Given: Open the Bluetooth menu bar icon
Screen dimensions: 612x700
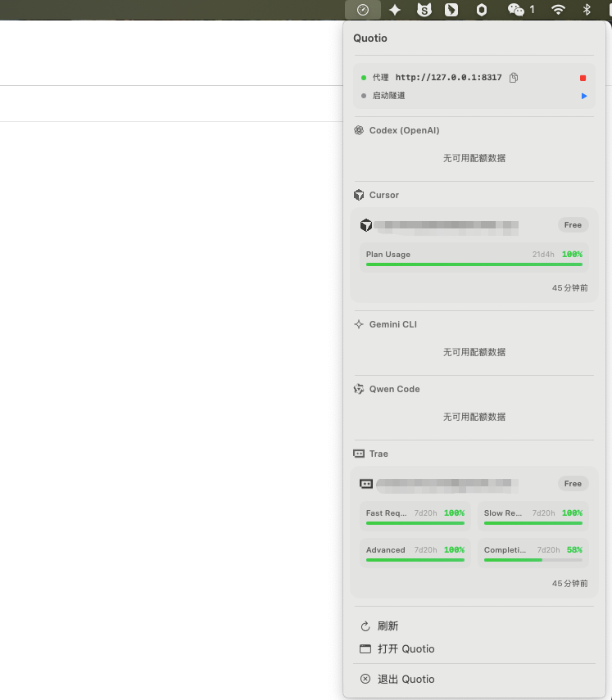Looking at the screenshot, I should pyautogui.click(x=587, y=10).
